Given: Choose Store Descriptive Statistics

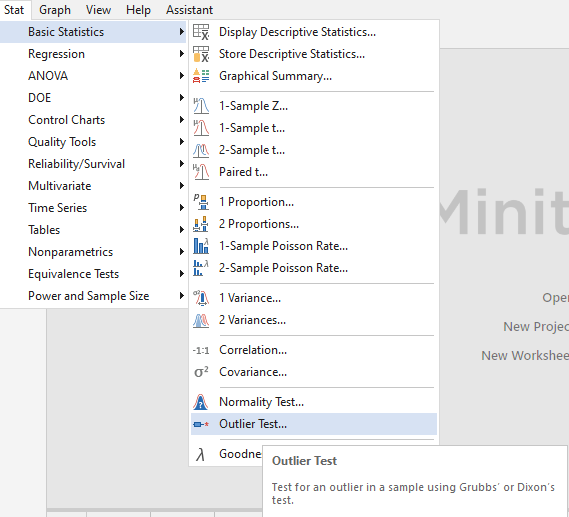Looking at the screenshot, I should 314,54.
